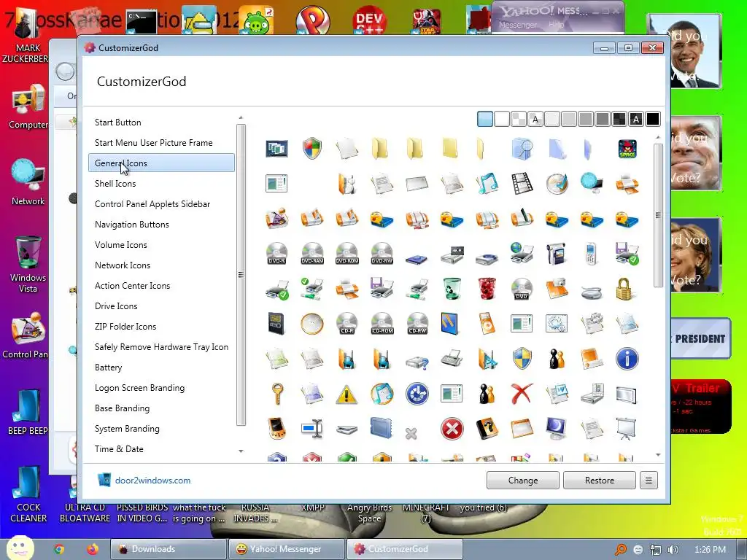Click icon grid scrollbar down arrow
Viewport: 747px width, 560px height.
pyautogui.click(x=659, y=455)
